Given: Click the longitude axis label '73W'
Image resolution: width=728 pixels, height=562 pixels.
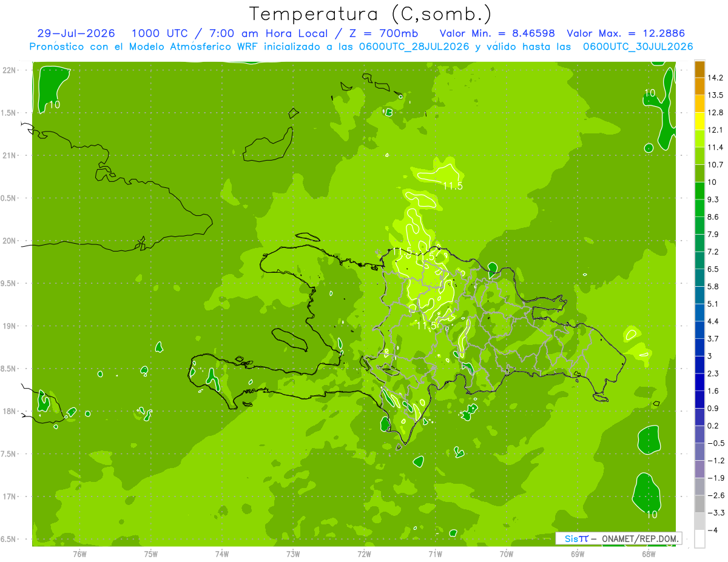Looking at the screenshot, I should coord(293,554).
